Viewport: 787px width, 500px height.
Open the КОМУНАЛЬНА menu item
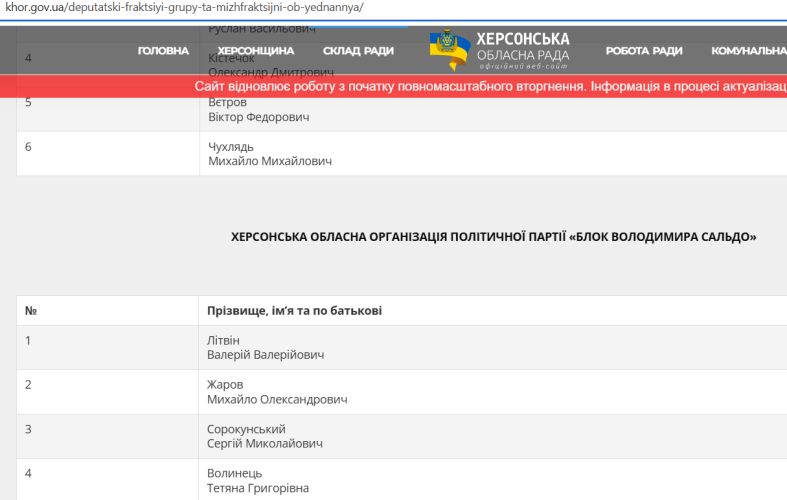pyautogui.click(x=749, y=51)
